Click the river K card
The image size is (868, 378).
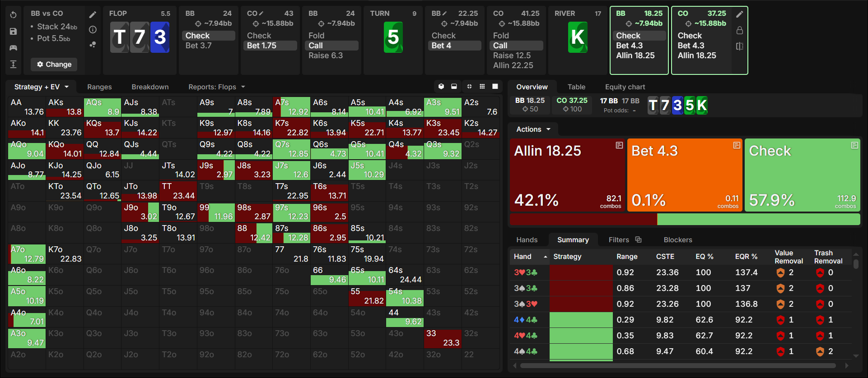coord(578,37)
